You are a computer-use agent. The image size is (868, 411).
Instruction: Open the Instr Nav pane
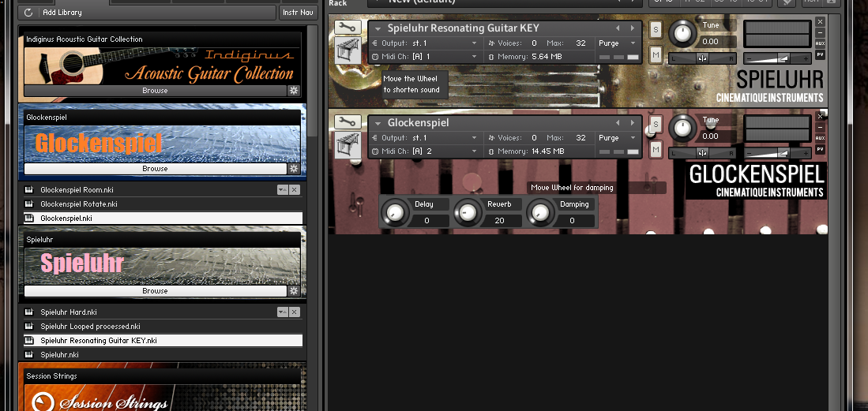(x=298, y=12)
